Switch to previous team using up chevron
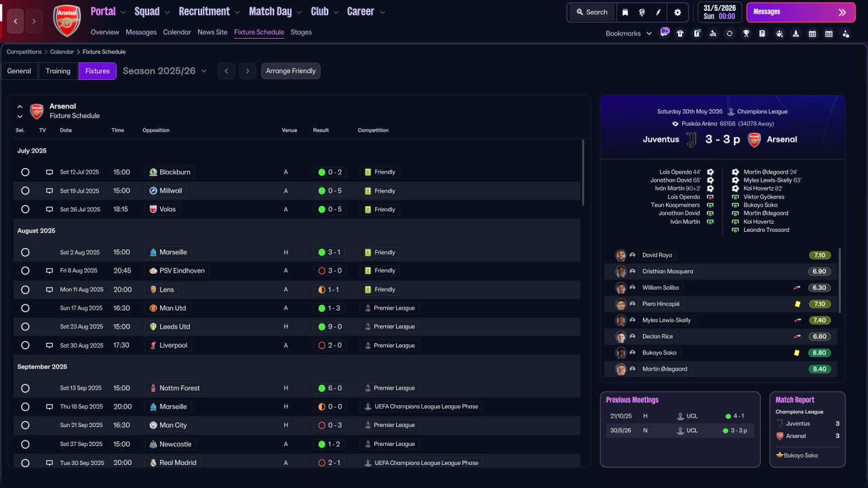Viewport: 868px width, 488px height. tap(20, 107)
